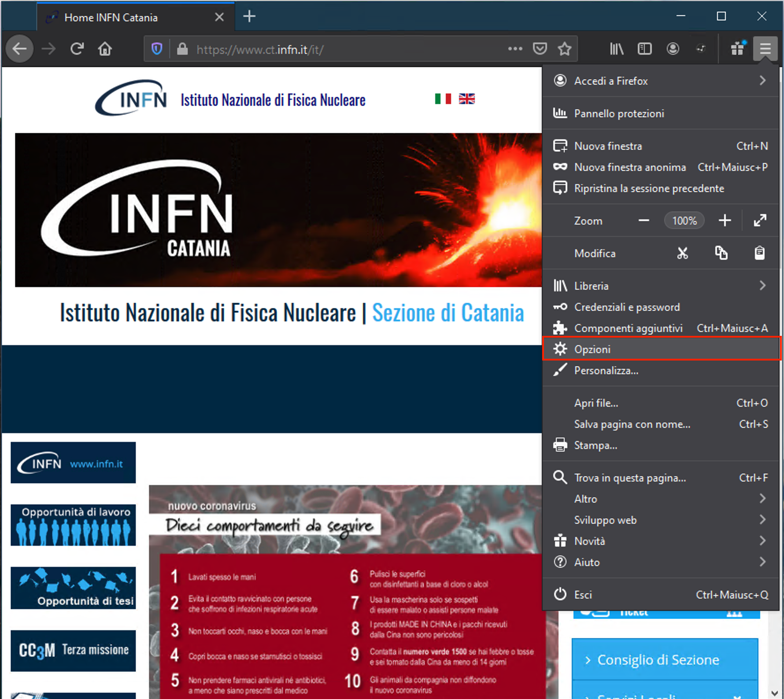Viewport: 784px width, 699px height.
Task: Open Componenti aggiuntivi
Action: (661, 328)
